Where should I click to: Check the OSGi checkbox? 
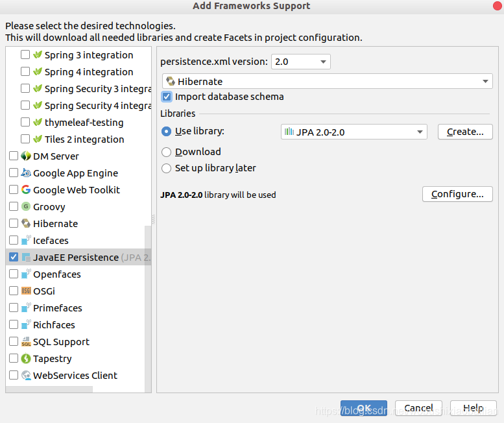(x=14, y=291)
